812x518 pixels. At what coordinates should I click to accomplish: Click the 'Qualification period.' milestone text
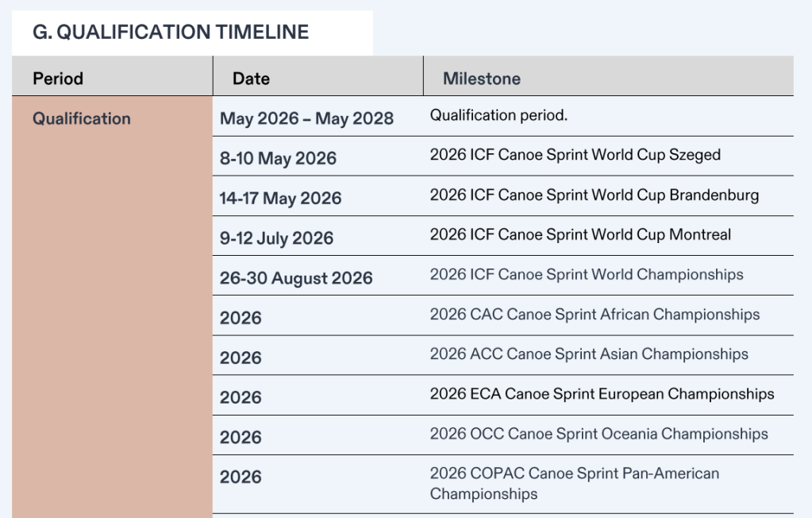pyautogui.click(x=498, y=115)
